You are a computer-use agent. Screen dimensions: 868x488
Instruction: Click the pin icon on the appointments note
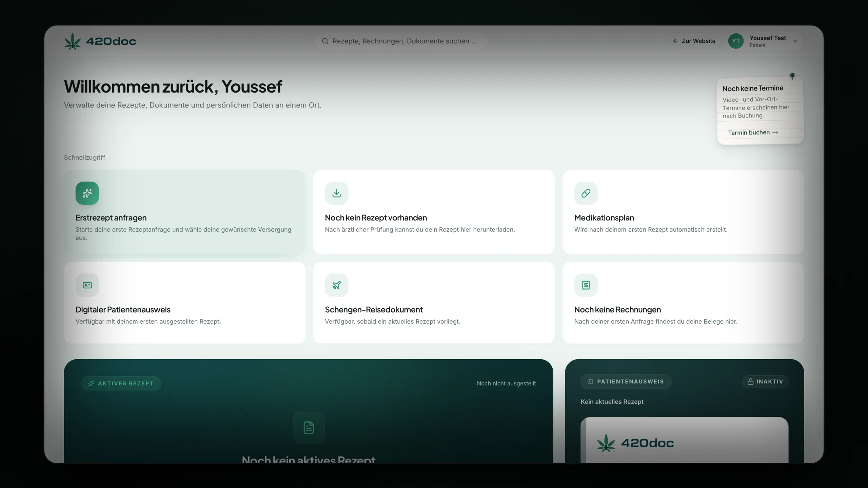coord(792,76)
